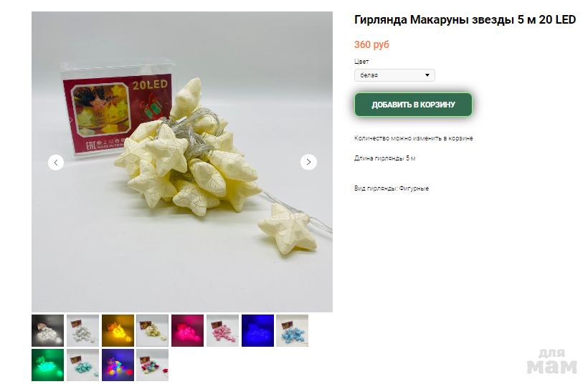Select the turquoise stars thumbnail
The width and height of the screenshot is (588, 384).
[x=83, y=365]
